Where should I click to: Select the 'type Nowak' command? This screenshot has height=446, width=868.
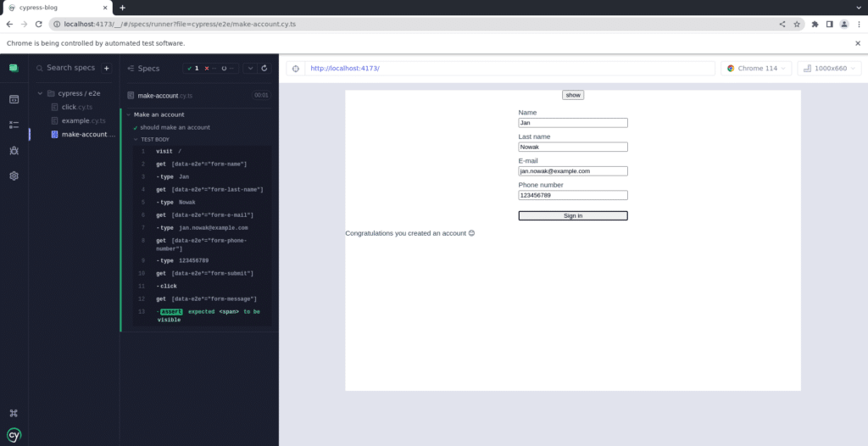click(202, 202)
